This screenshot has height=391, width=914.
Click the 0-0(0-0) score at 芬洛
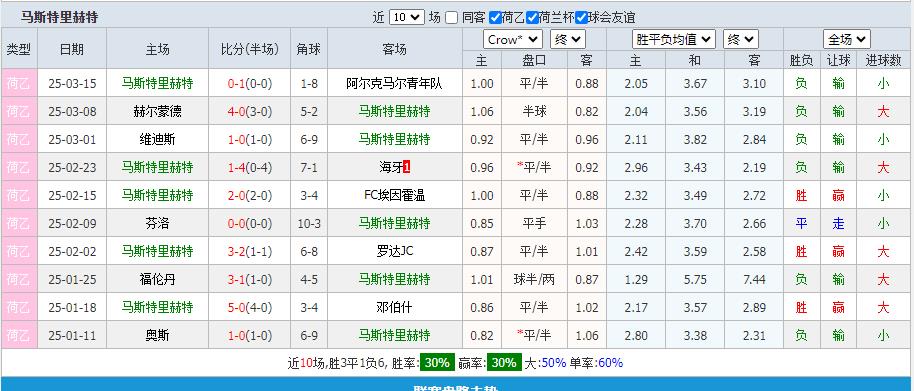point(249,223)
